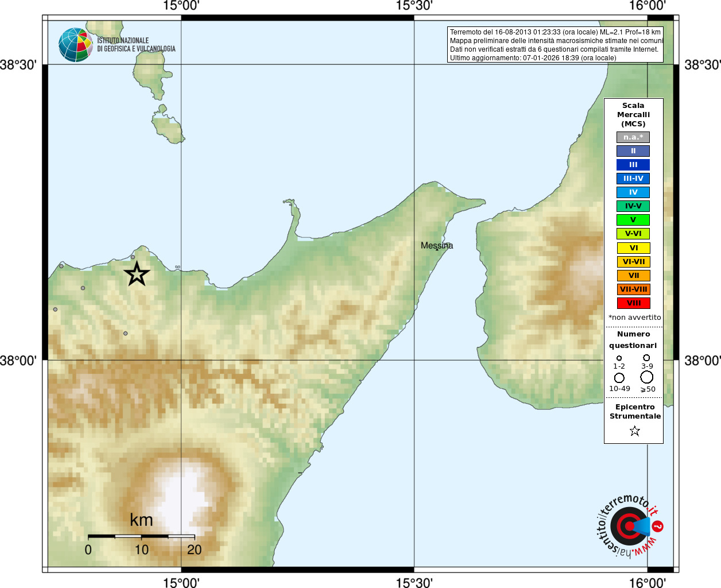
Task: Select the 10-49 questionnaires circle symbol
Action: click(x=619, y=378)
